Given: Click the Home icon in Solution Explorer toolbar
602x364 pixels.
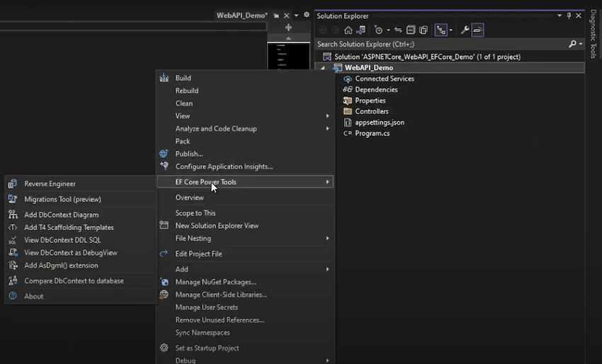Looking at the screenshot, I should tap(348, 30).
